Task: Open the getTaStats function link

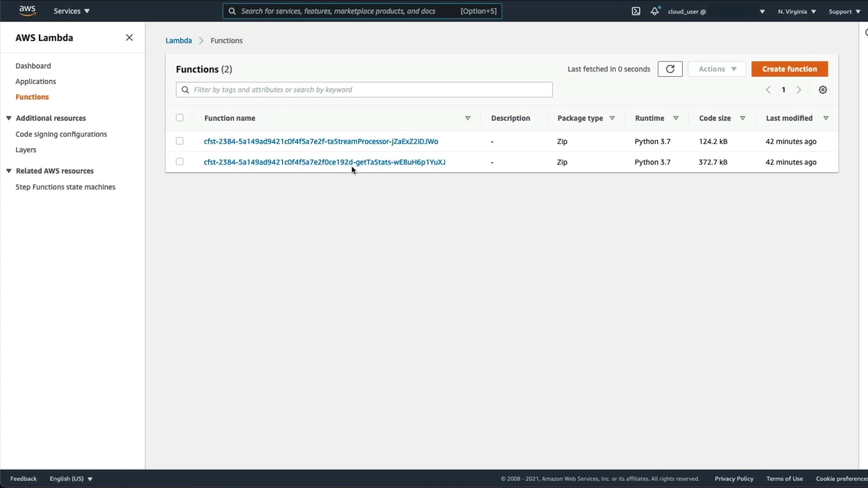Action: click(324, 162)
